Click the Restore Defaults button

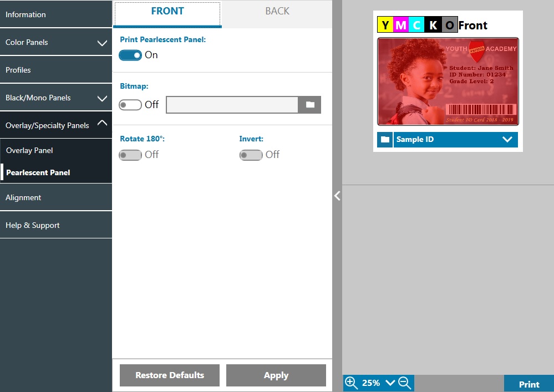(170, 375)
